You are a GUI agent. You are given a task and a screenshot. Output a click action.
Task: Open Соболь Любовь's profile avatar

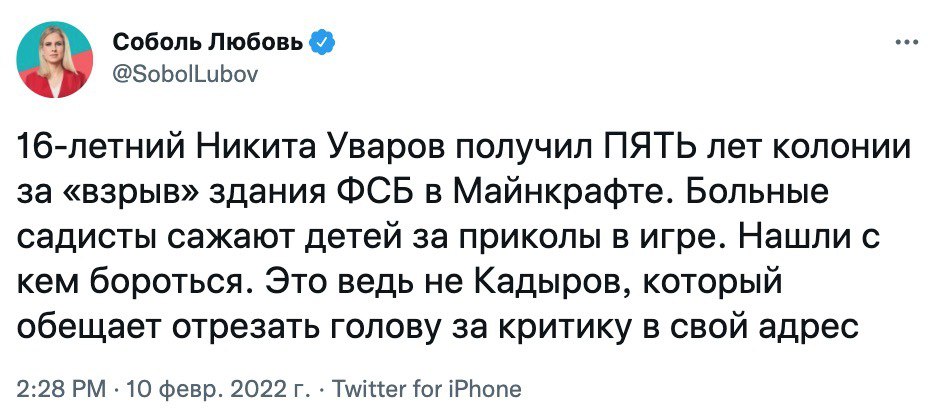53,62
